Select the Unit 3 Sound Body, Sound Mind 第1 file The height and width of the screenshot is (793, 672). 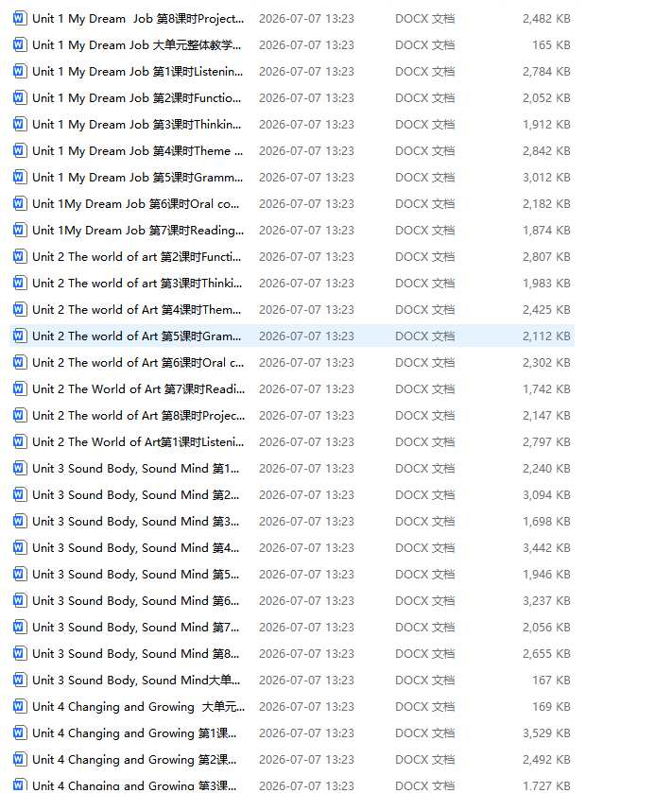292,468
